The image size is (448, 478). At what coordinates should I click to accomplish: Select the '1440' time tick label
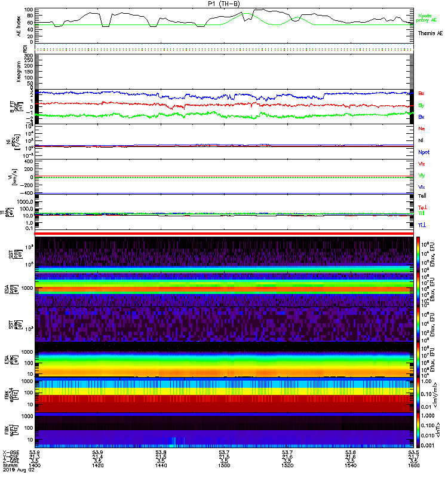[x=161, y=465]
